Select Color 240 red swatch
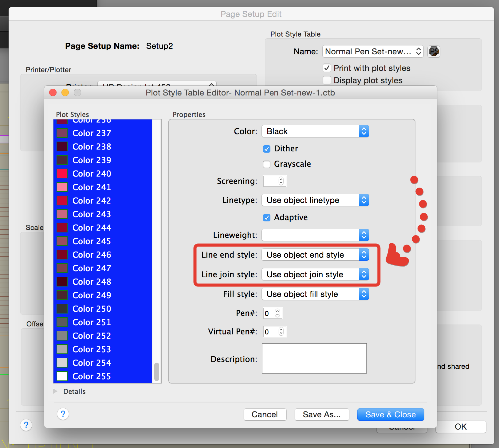499x448 pixels. point(62,174)
